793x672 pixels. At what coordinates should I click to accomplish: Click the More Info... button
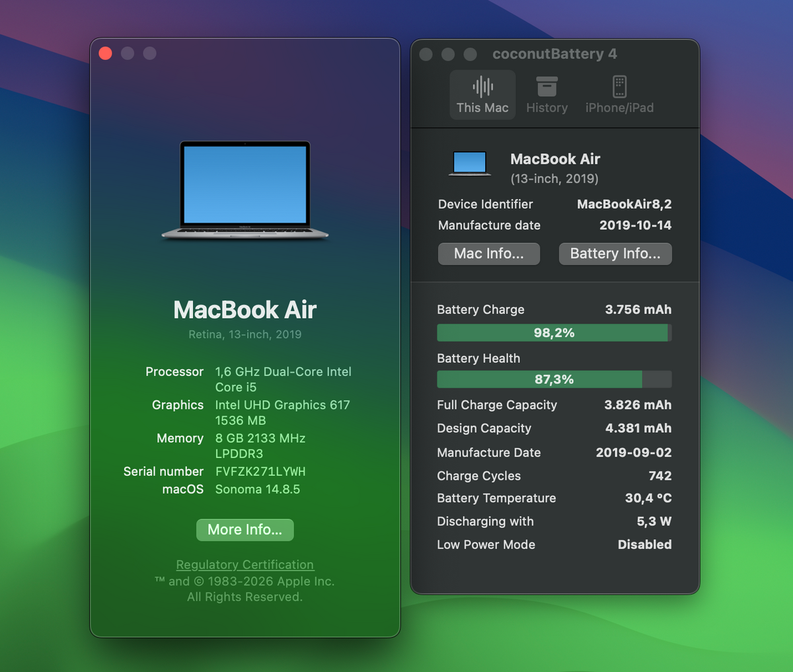click(x=245, y=530)
